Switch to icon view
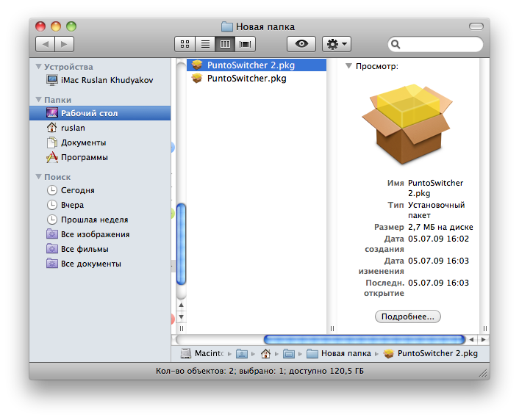Image resolution: width=519 pixels, height=420 pixels. [x=185, y=44]
